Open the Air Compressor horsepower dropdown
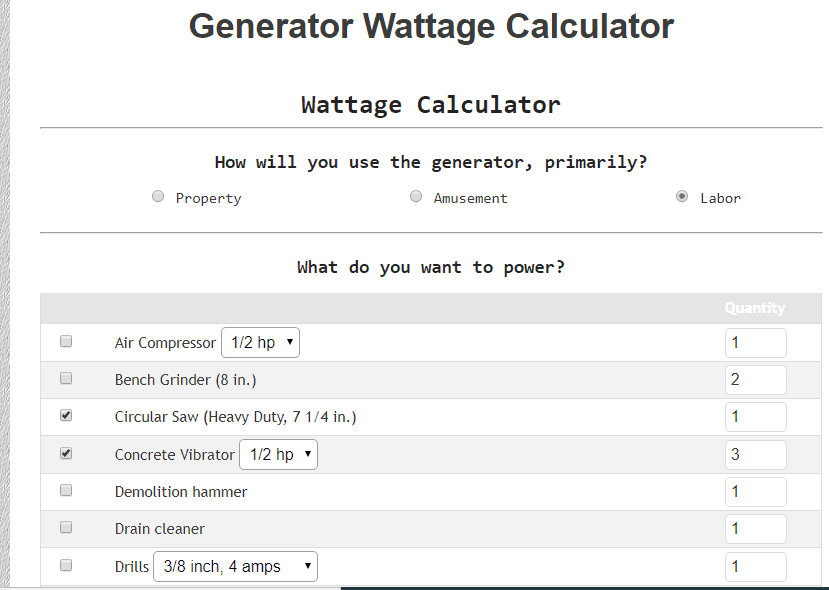829x590 pixels. tap(261, 343)
